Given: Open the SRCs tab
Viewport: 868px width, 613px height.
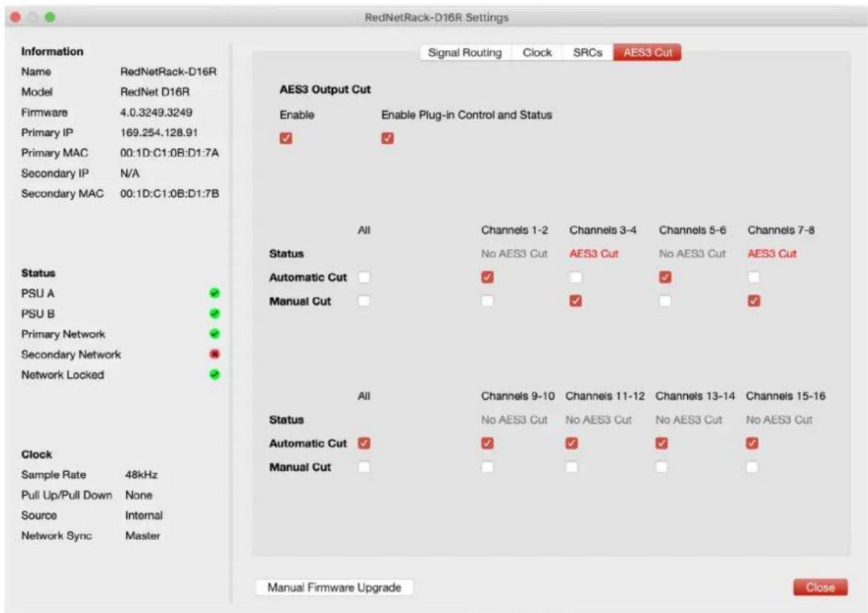Looking at the screenshot, I should click(587, 52).
